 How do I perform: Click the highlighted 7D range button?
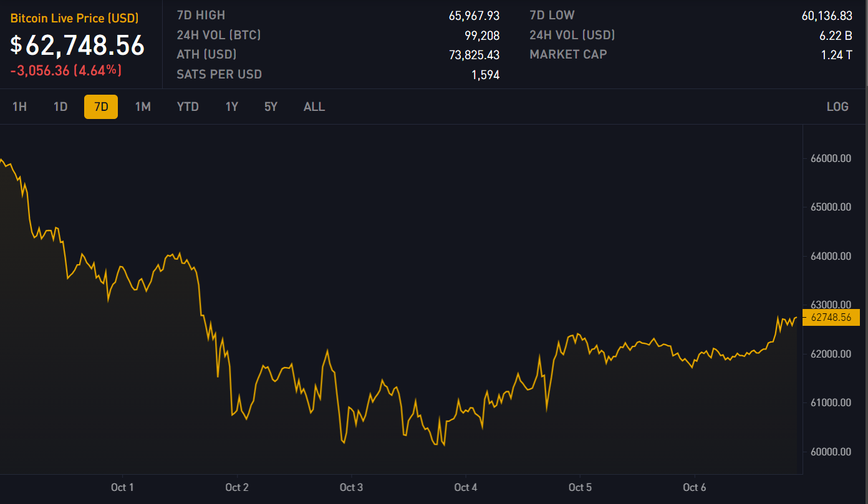click(x=101, y=107)
